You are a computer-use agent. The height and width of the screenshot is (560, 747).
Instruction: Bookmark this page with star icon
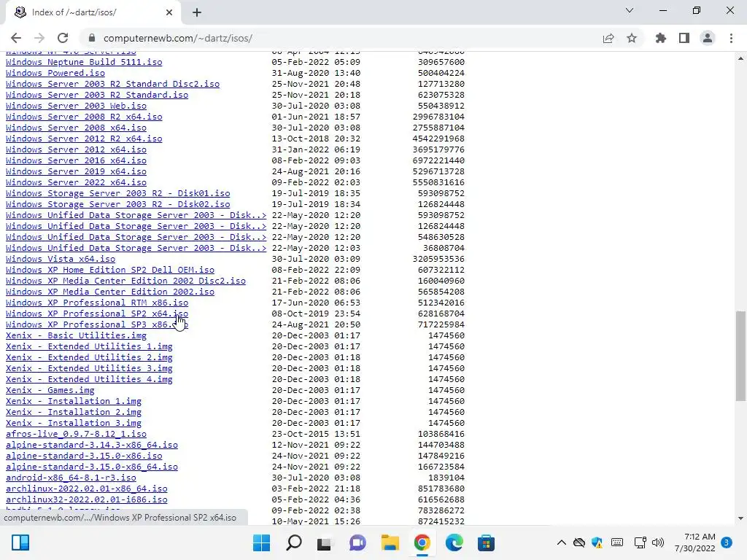(x=632, y=38)
